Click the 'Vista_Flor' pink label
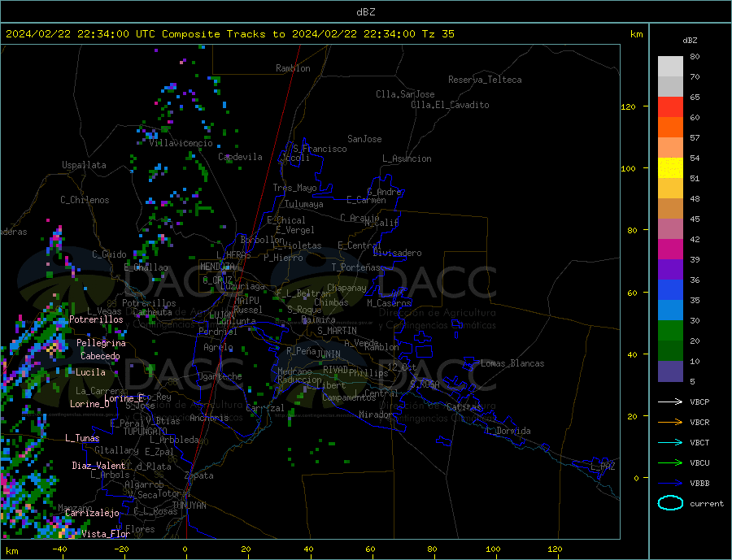Image resolution: width=732 pixels, height=560 pixels. click(106, 534)
